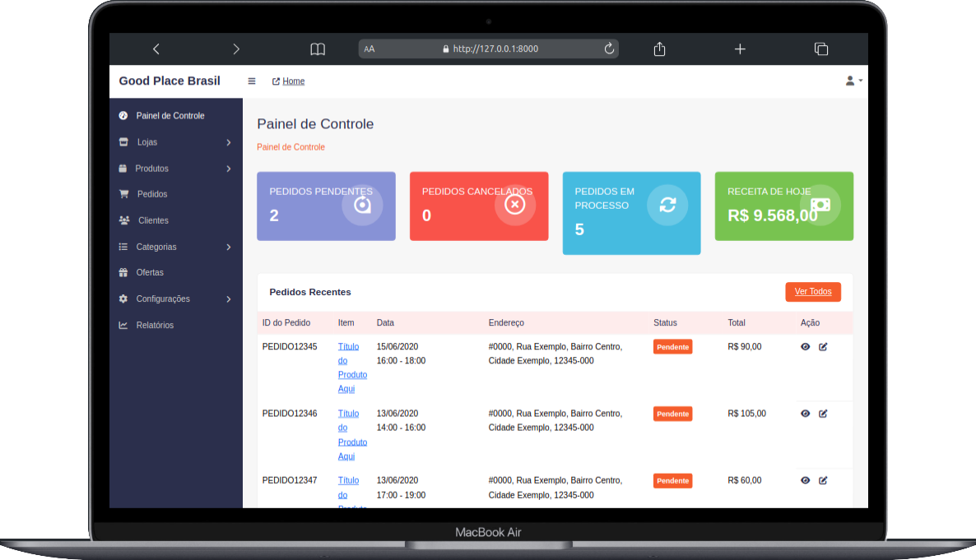Screen dimensions: 976x560
Task: View order PEDIDO12347 with eye icon
Action: point(806,480)
